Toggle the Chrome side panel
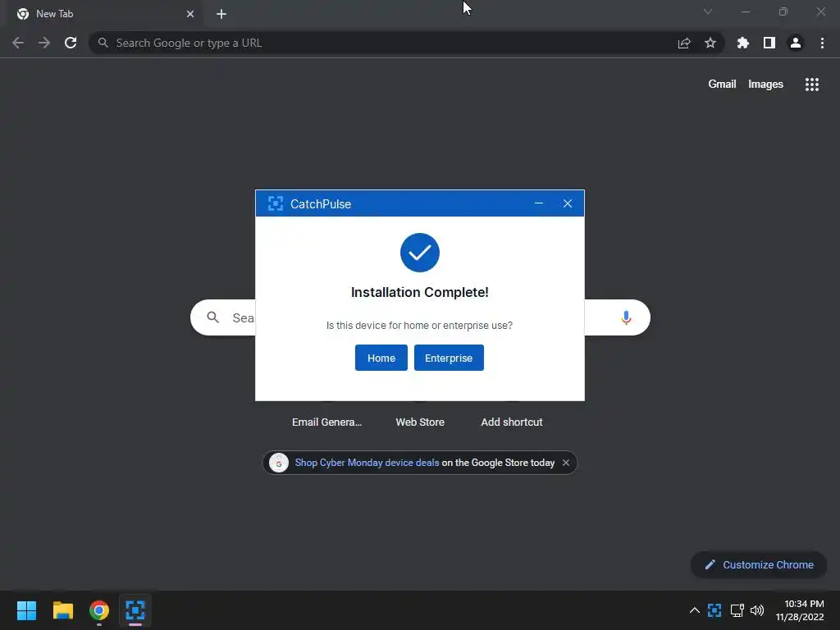The height and width of the screenshot is (630, 840). (x=769, y=43)
